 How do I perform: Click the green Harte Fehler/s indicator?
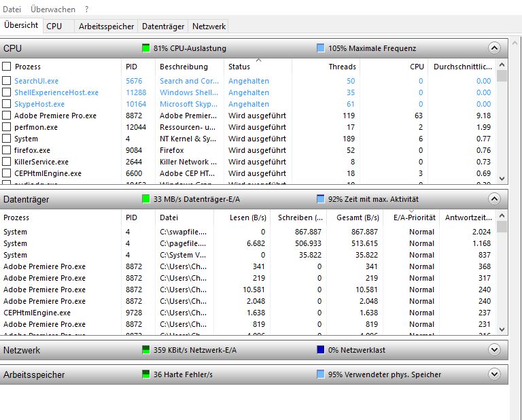146,374
